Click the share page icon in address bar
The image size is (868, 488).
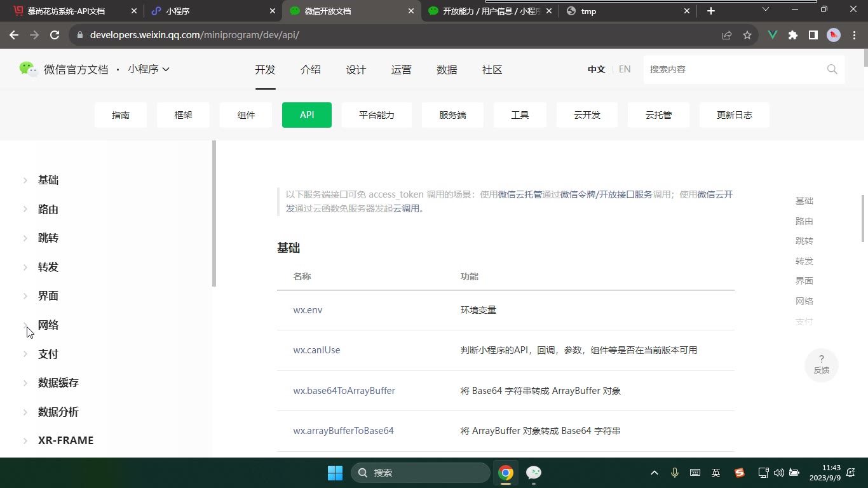click(727, 35)
